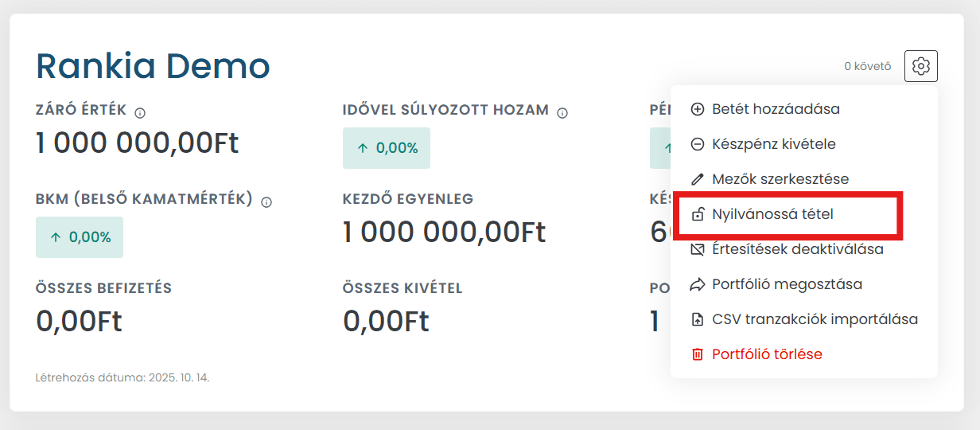Click the muted notification icon
This screenshot has height=430, width=980.
coord(698,249)
